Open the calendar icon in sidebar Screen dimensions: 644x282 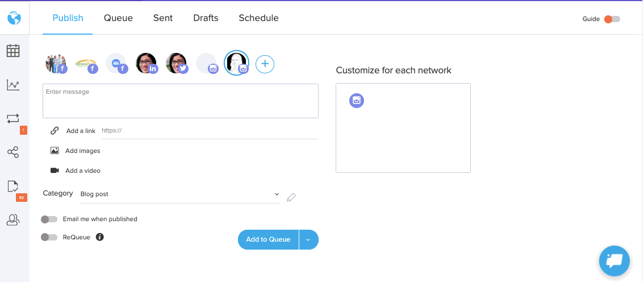tap(12, 51)
